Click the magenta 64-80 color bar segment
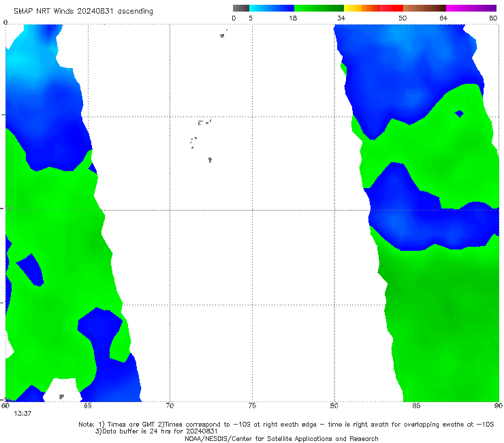The height and width of the screenshot is (443, 504). pos(471,8)
